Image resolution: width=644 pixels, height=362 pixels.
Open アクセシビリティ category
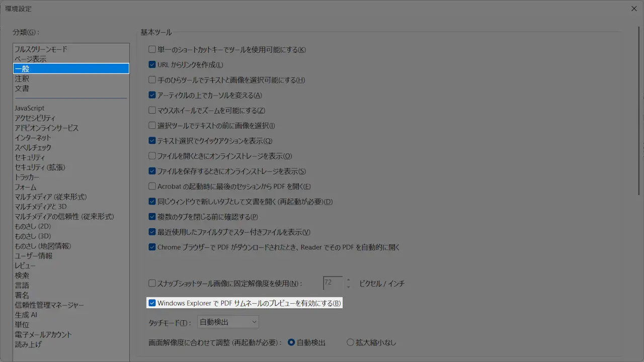[x=71, y=118]
